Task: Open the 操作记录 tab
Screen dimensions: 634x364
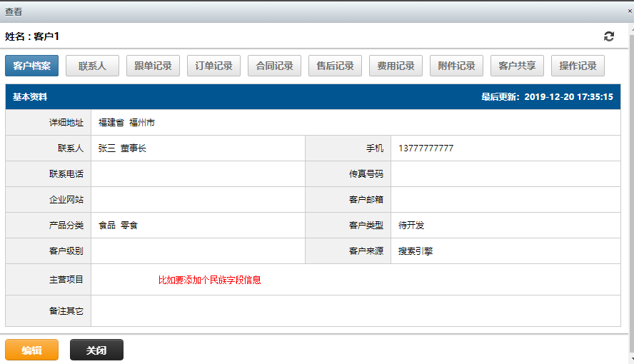Action: [578, 66]
